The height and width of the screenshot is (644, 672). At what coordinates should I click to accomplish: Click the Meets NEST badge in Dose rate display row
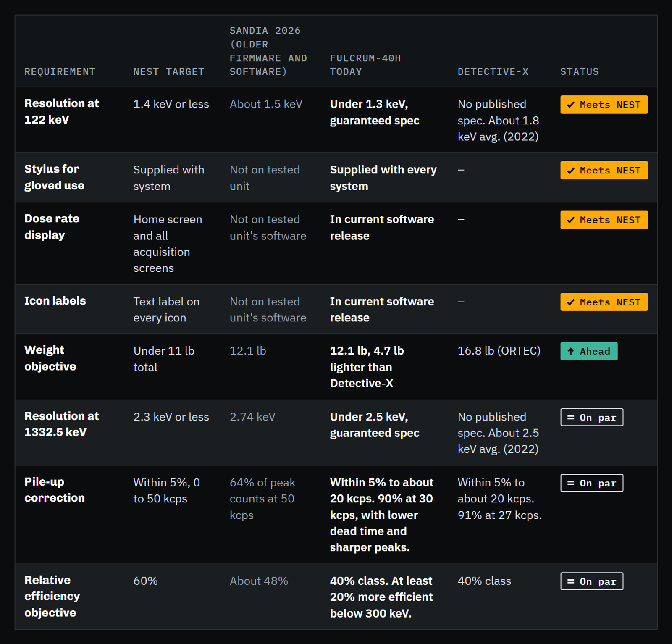(x=604, y=220)
